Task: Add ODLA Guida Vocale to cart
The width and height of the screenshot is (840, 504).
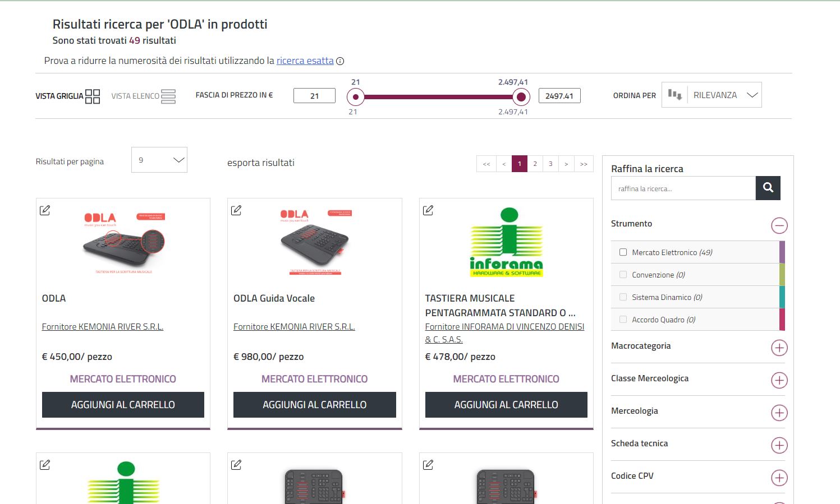Action: (314, 405)
